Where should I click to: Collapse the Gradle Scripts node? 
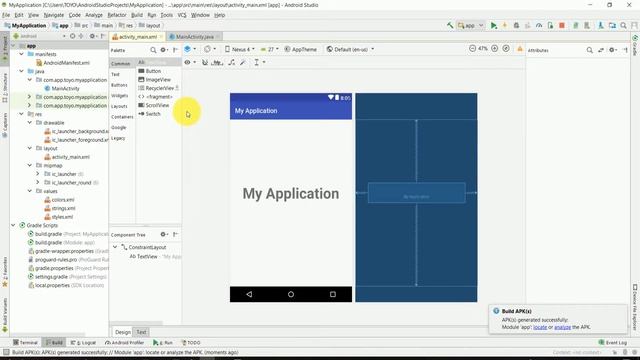click(x=13, y=225)
